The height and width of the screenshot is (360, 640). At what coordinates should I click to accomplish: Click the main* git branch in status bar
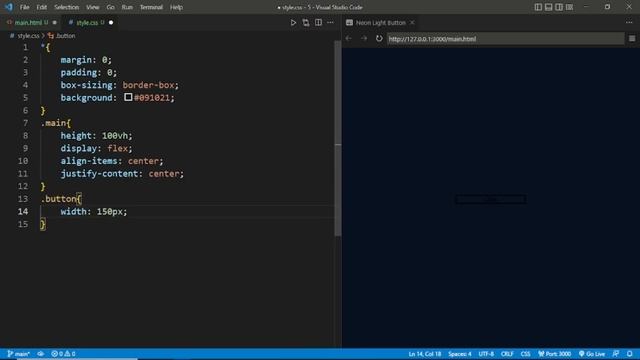click(x=19, y=354)
